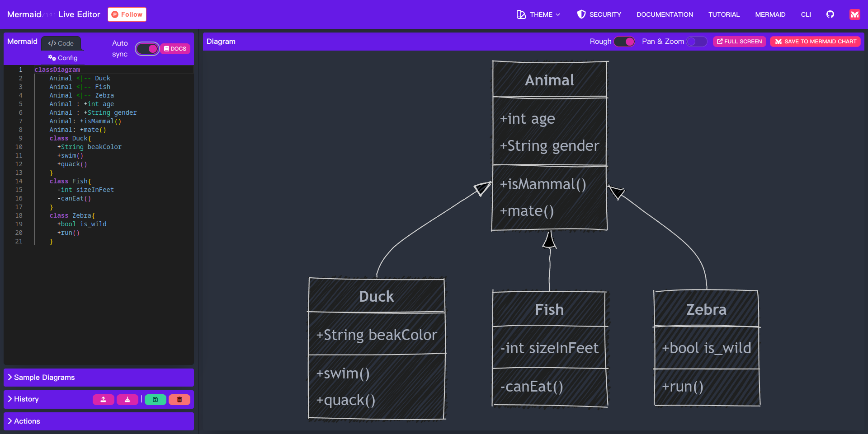Select the Code tab

(x=61, y=43)
